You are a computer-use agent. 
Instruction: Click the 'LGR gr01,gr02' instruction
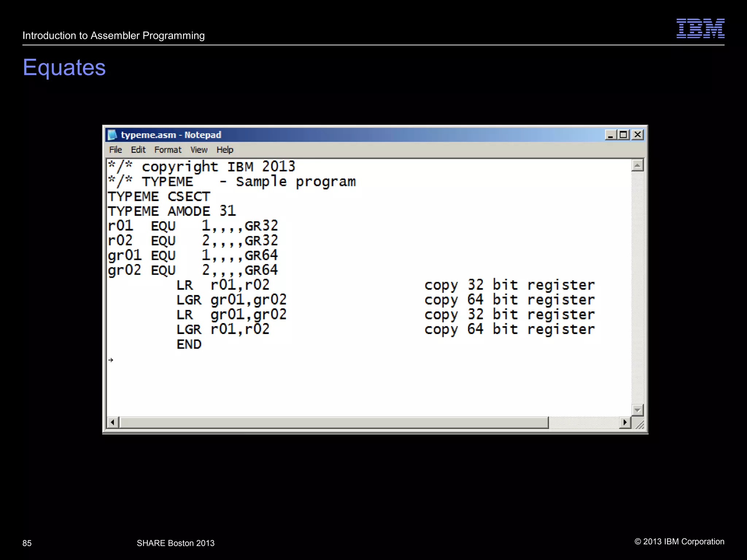pos(232,300)
